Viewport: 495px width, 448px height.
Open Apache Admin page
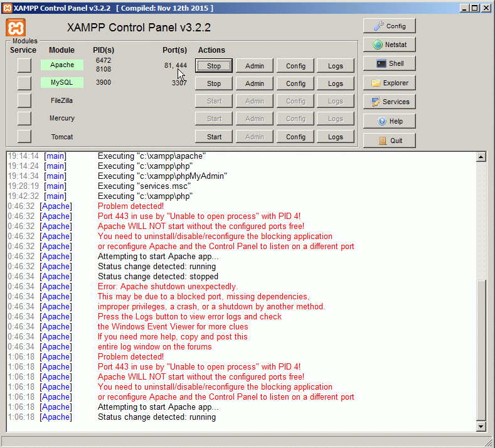[255, 66]
